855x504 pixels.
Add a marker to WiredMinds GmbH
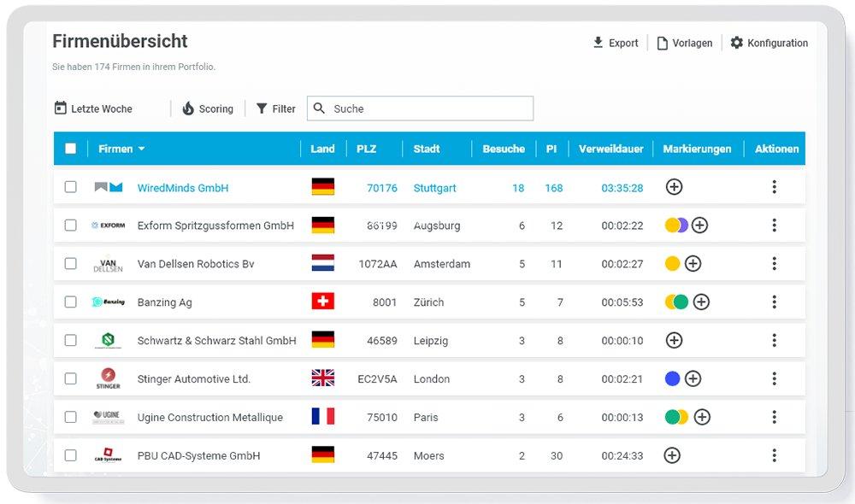pyautogui.click(x=674, y=187)
